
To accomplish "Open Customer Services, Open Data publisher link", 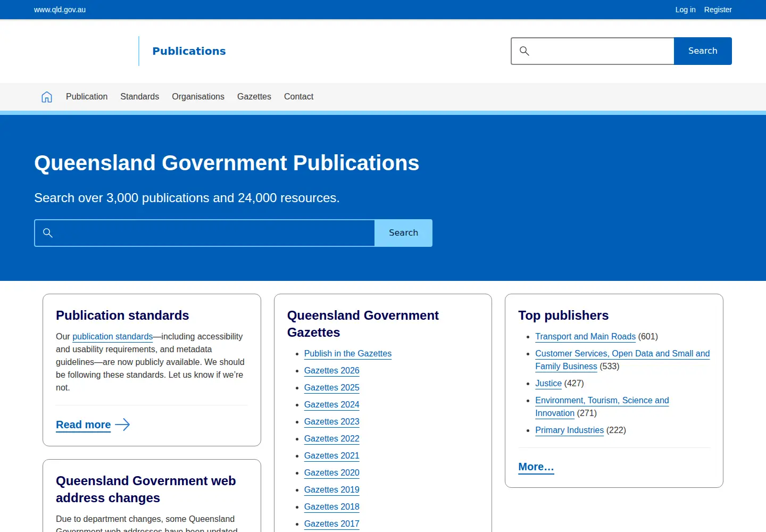I will (622, 360).
